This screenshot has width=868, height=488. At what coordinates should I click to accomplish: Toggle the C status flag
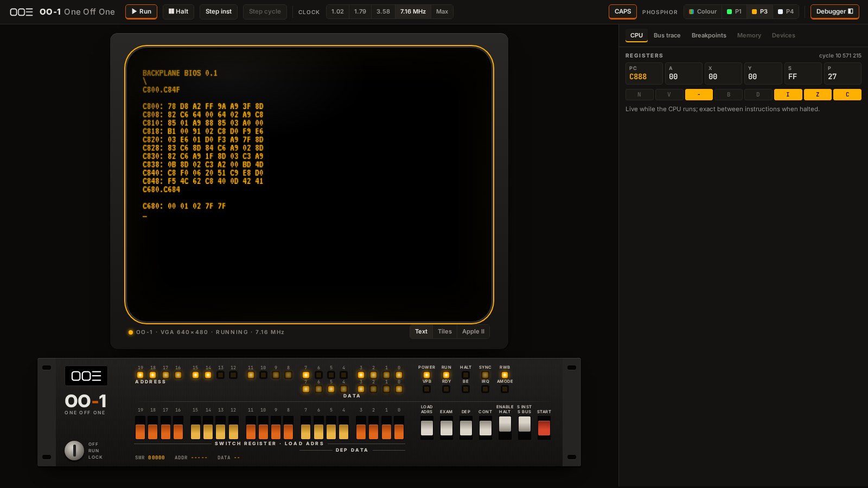(847, 94)
